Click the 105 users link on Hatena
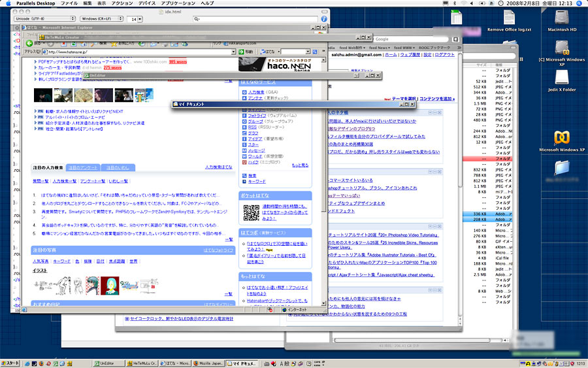Viewport: 588px width, 368px height. [178, 61]
